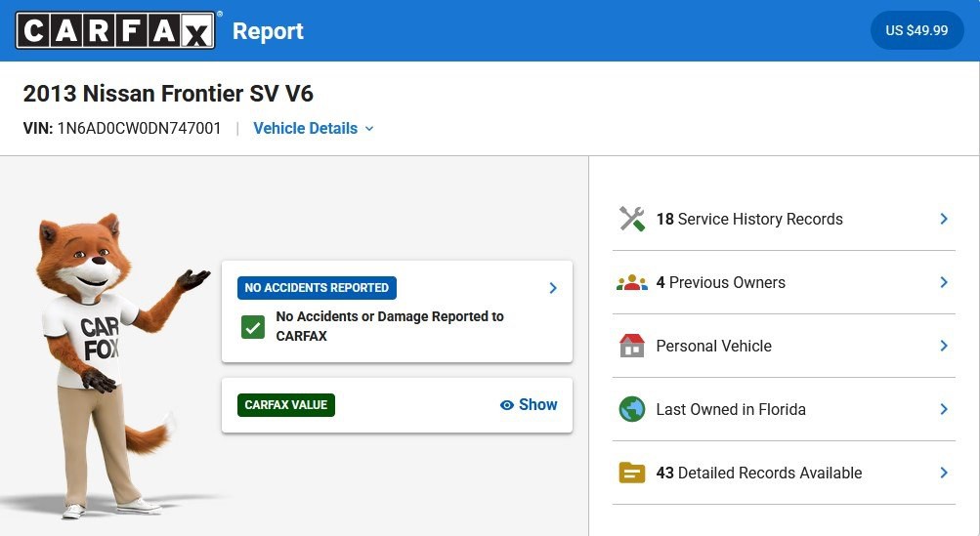Click the eye icon next to Show

point(507,405)
